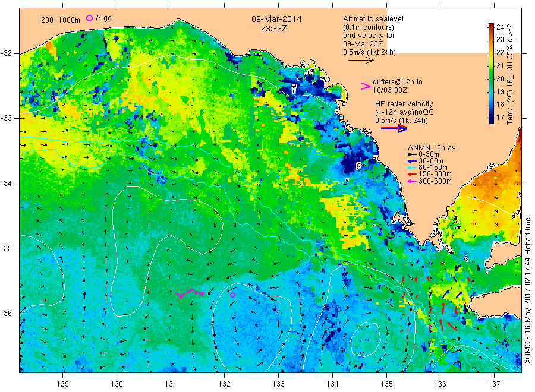Click the '80-150m' depth range label
The image size is (535, 392).
[x=433, y=167]
